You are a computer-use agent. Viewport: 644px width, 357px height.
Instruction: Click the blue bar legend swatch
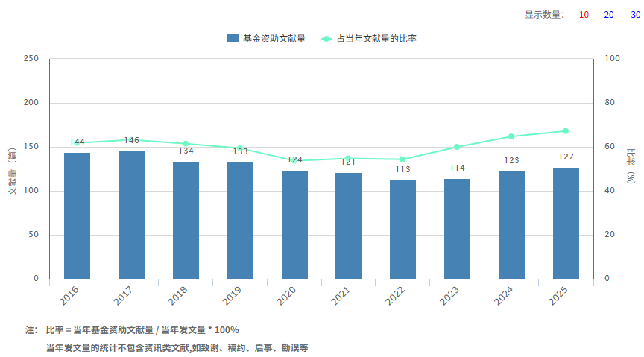[x=233, y=39]
